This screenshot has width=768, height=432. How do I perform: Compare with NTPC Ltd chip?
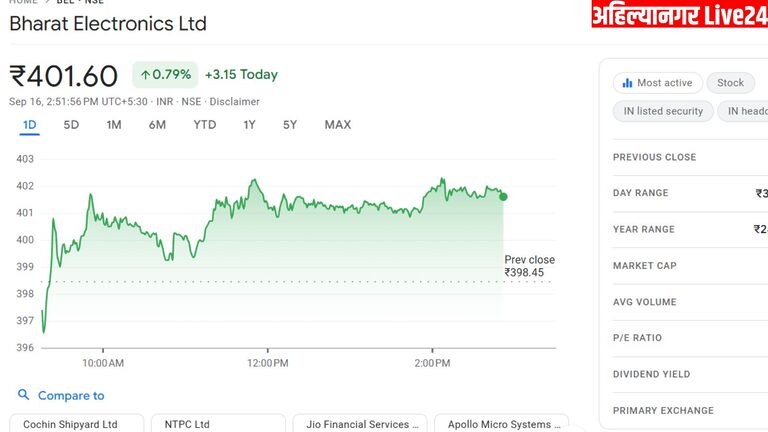[187, 424]
